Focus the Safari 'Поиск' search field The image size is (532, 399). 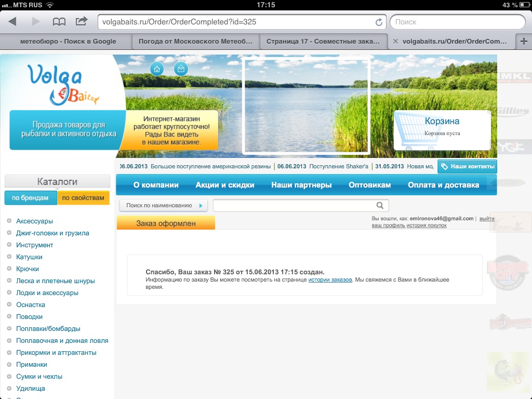[x=457, y=22]
